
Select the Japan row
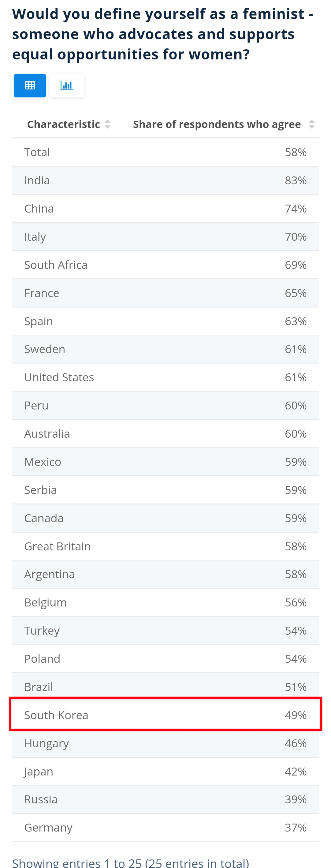coord(165,771)
